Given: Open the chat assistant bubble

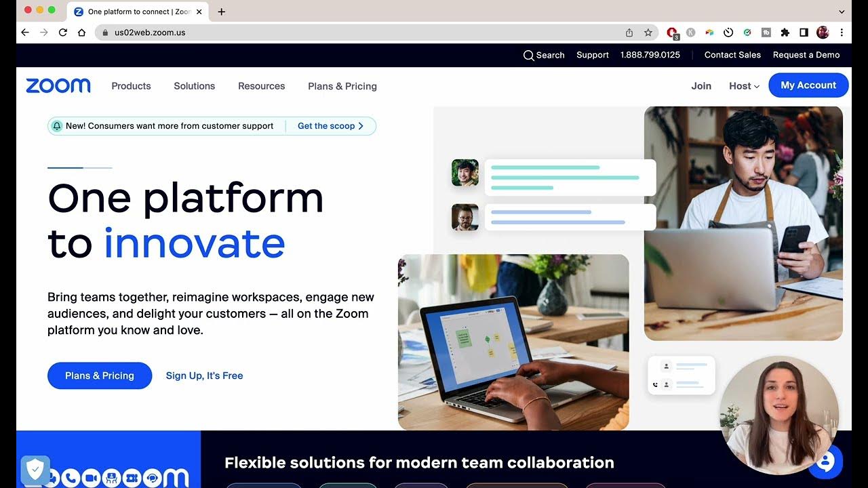Looking at the screenshot, I should coord(825,462).
